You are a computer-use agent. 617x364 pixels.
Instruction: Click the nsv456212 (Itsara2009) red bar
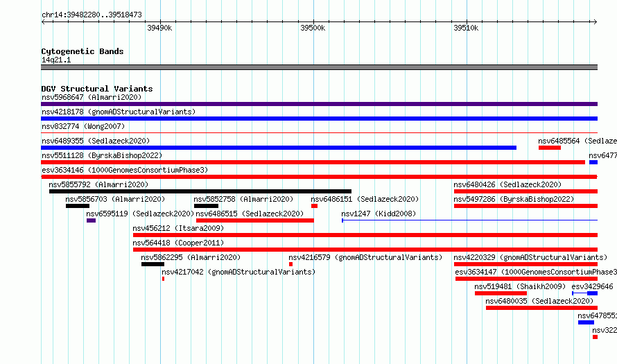tap(365, 235)
